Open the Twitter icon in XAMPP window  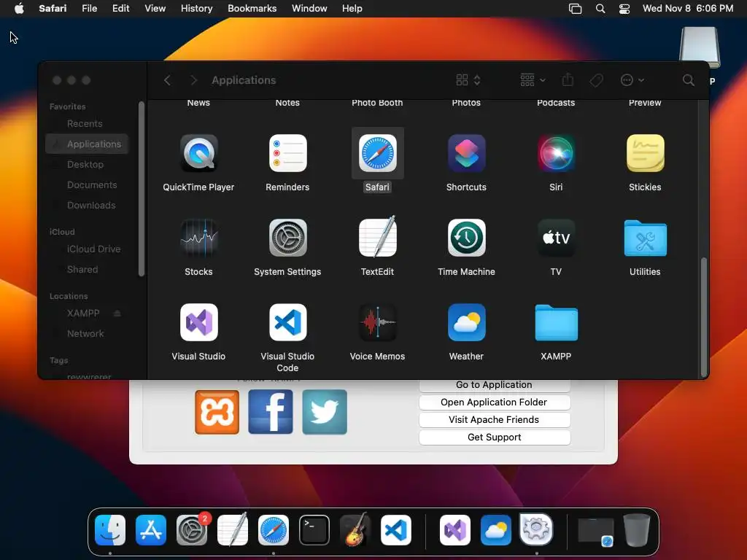pos(325,412)
